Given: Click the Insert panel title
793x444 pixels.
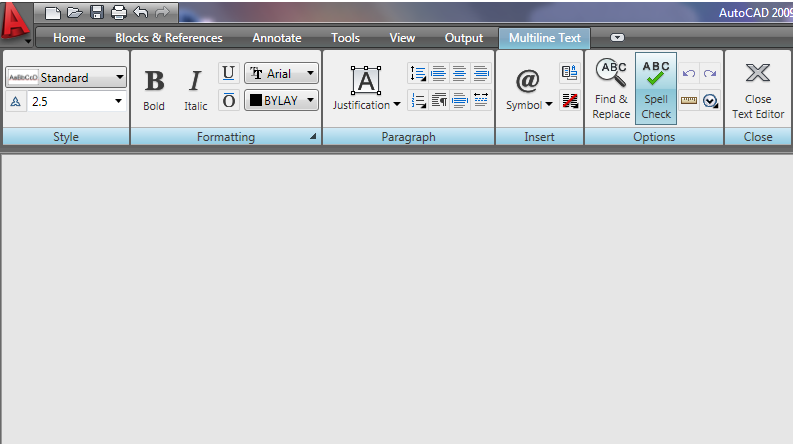Looking at the screenshot, I should click(539, 137).
